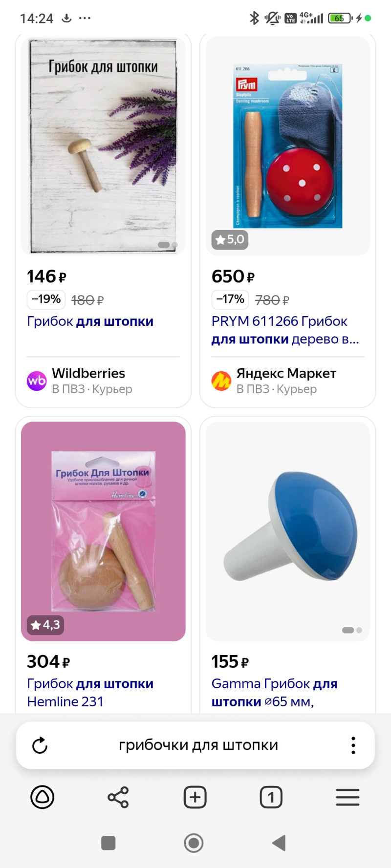
Task: Open the 'Грибок для штопки' Wildberries link
Action: pos(90,321)
